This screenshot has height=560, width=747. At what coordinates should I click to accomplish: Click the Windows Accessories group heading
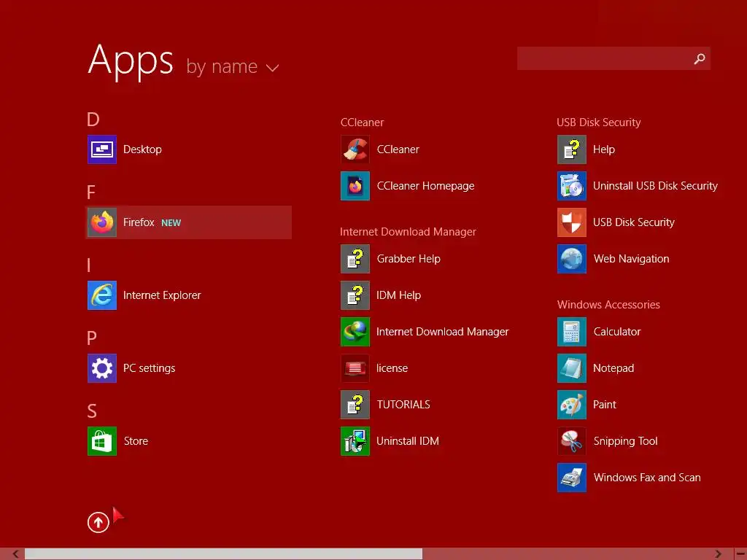click(x=608, y=305)
